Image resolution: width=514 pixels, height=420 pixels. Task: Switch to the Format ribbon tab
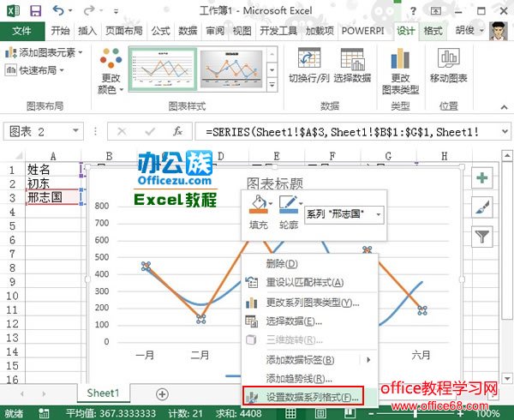click(433, 31)
